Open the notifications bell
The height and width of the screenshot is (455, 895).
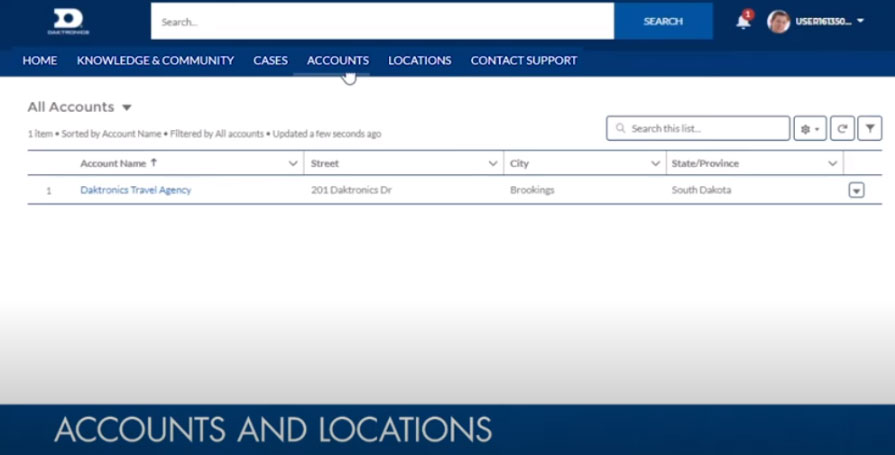pyautogui.click(x=743, y=21)
